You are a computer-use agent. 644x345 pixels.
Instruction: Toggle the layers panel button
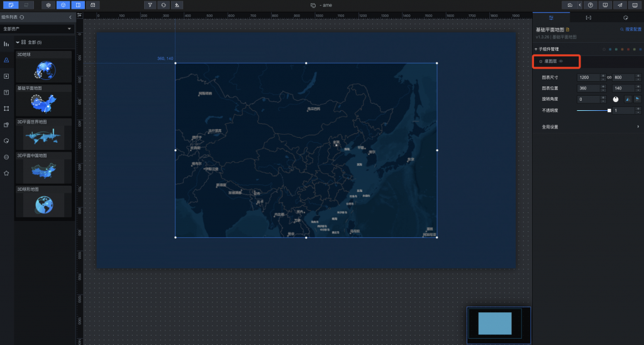(x=48, y=5)
